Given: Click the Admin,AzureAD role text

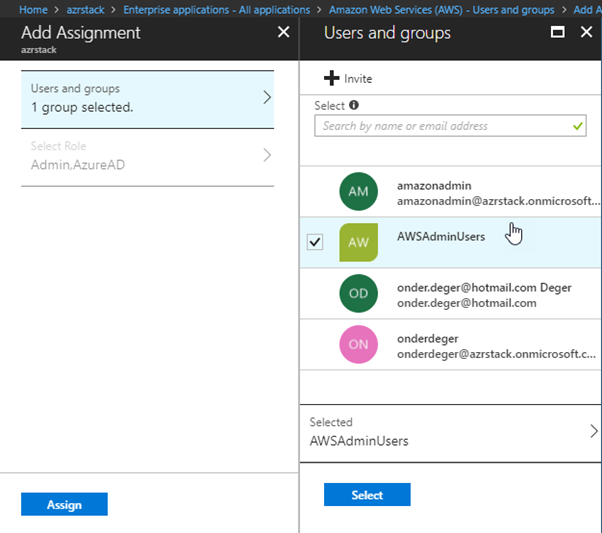Looking at the screenshot, I should pos(78,165).
